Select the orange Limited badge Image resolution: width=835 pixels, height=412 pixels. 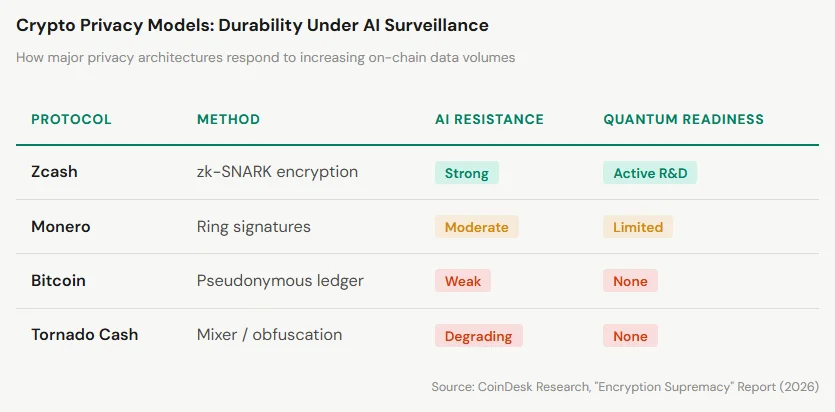click(638, 227)
